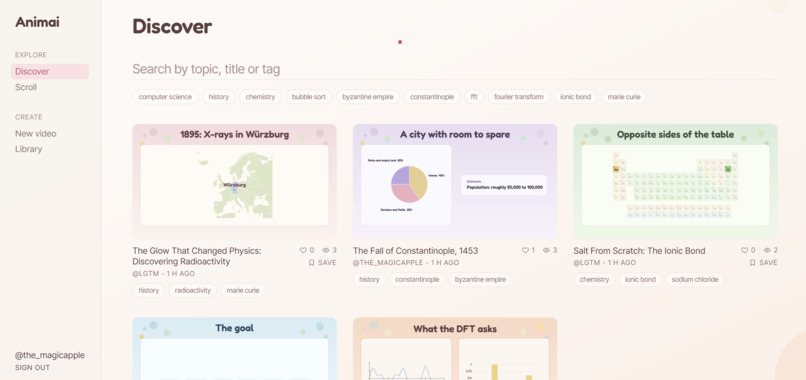Click constantinople tag on Fall of Constantinople card
Image resolution: width=806 pixels, height=380 pixels.
pos(417,280)
